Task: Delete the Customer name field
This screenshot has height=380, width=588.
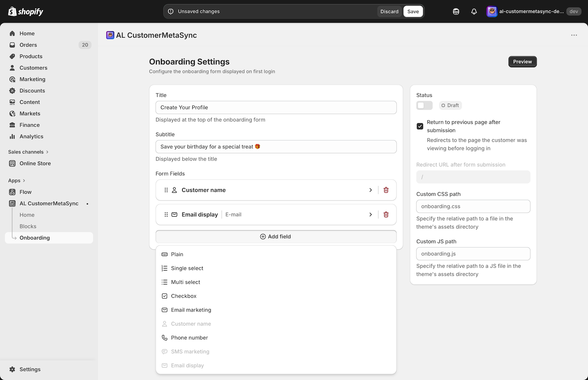Action: click(x=386, y=190)
